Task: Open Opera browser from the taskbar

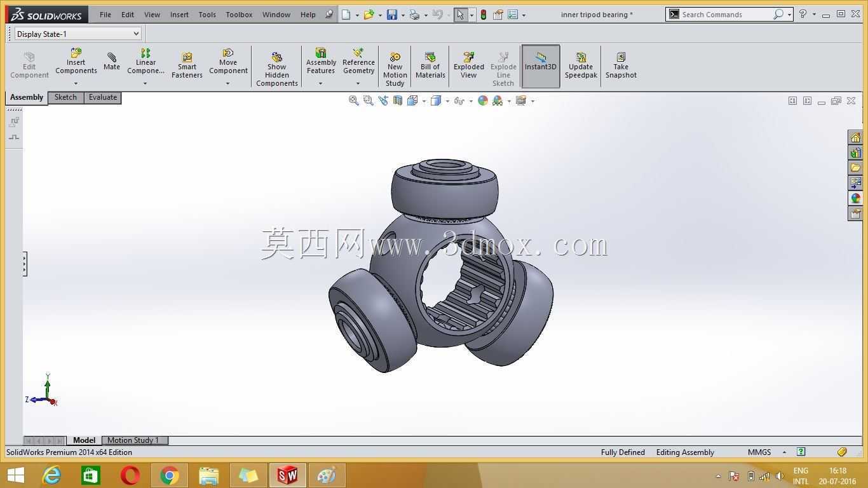Action: point(130,475)
